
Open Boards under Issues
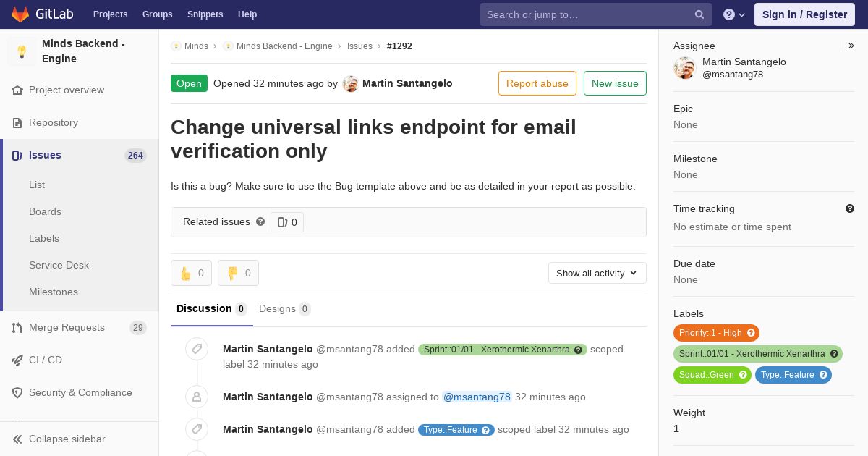(x=45, y=211)
